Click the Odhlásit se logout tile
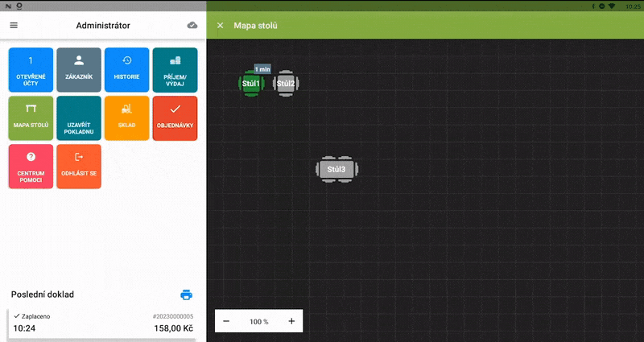The height and width of the screenshot is (342, 644). click(79, 167)
